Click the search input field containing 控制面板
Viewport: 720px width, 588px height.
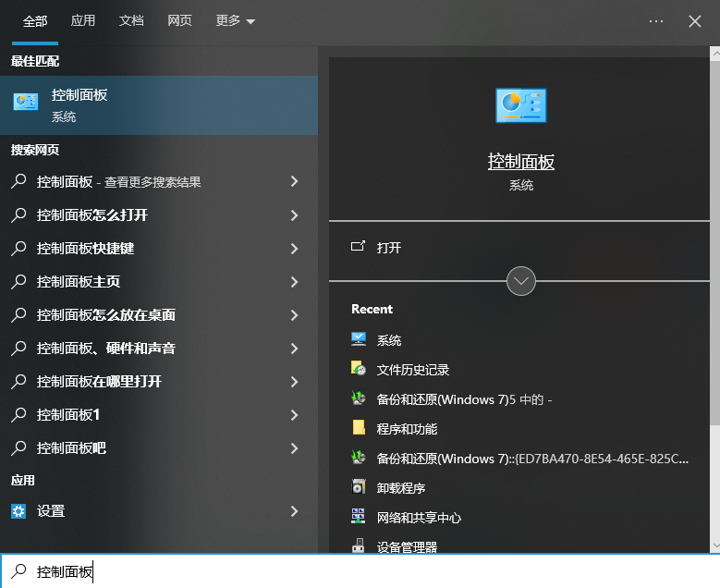click(x=360, y=571)
